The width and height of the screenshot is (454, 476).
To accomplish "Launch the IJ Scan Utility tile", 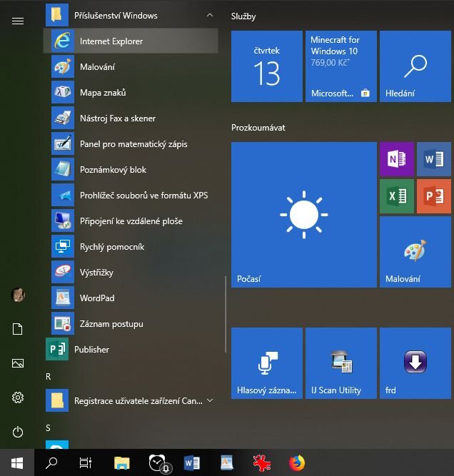I will click(x=341, y=363).
